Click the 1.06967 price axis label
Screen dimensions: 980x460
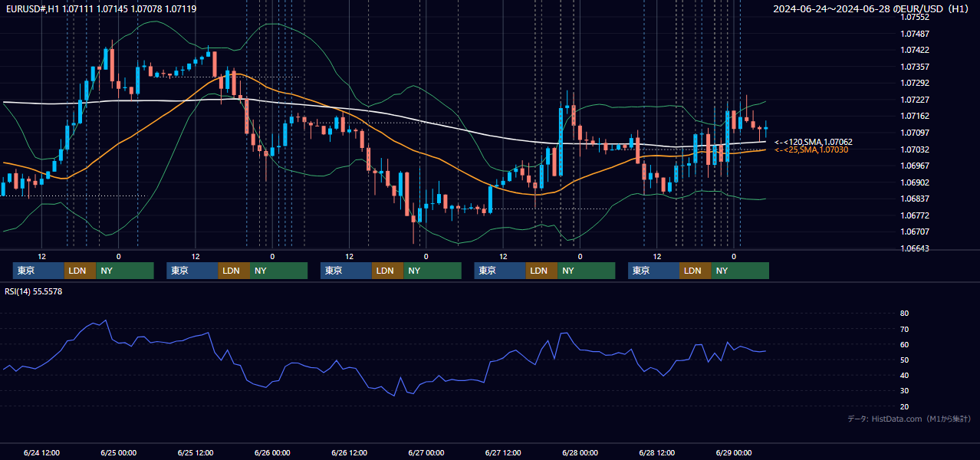point(914,166)
